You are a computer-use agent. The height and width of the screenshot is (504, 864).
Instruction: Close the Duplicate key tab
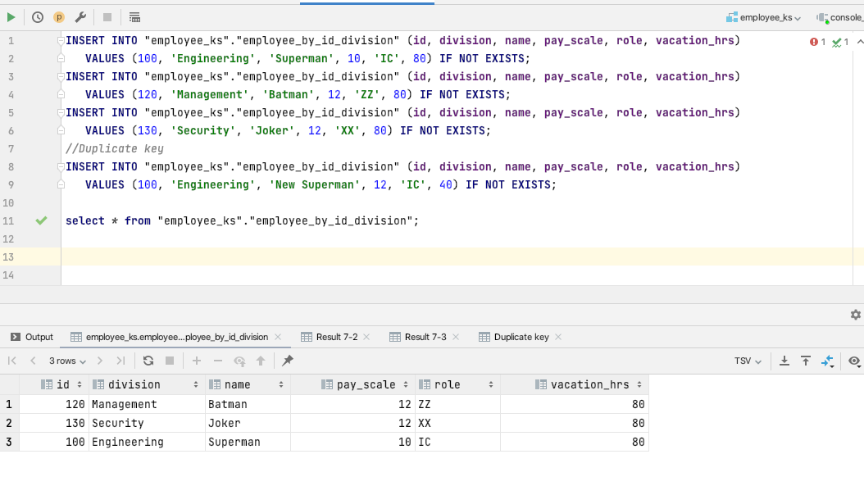(x=558, y=337)
